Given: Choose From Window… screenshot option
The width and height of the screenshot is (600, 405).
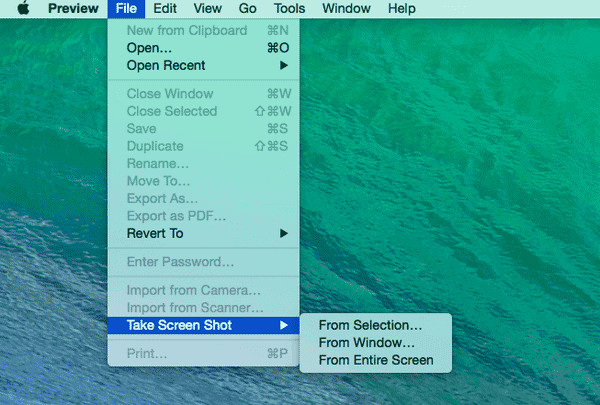Looking at the screenshot, I should pyautogui.click(x=366, y=342).
